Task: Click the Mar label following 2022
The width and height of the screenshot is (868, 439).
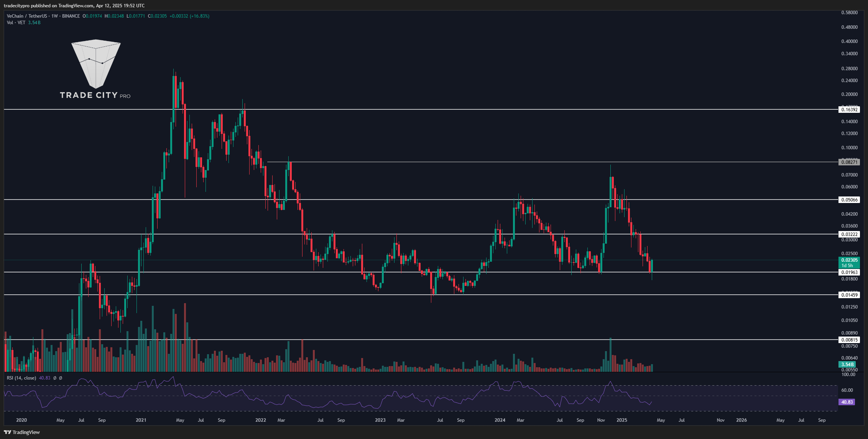Action: [281, 420]
